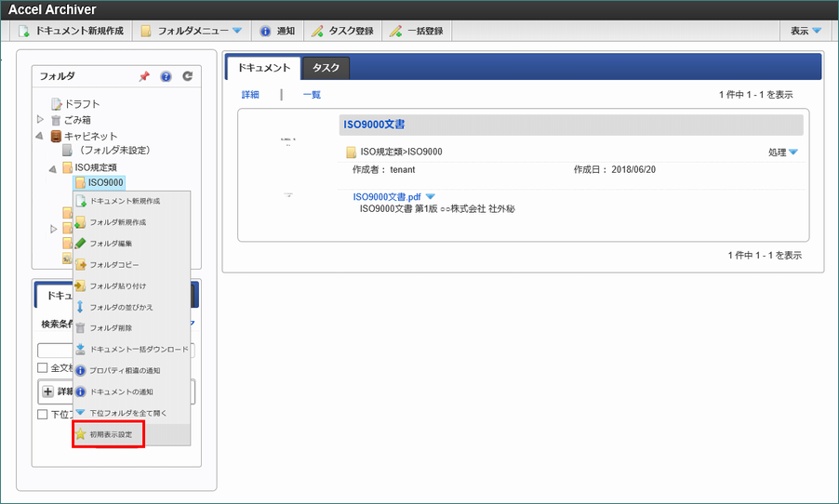The image size is (839, 504).
Task: Select フォルダ削除 from the context menu
Action: tap(110, 327)
